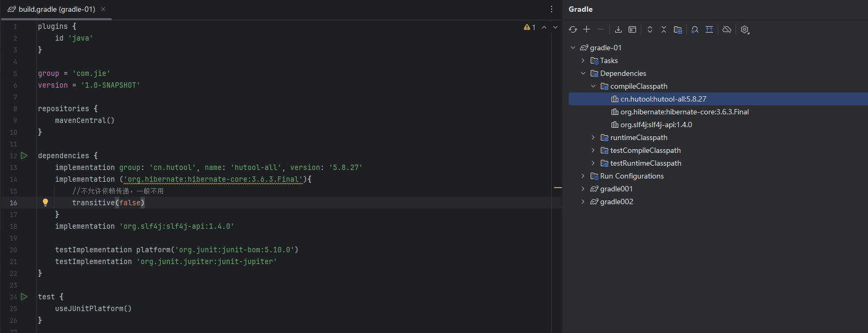
Task: Click the select-opened-file align icon
Action: 709,29
